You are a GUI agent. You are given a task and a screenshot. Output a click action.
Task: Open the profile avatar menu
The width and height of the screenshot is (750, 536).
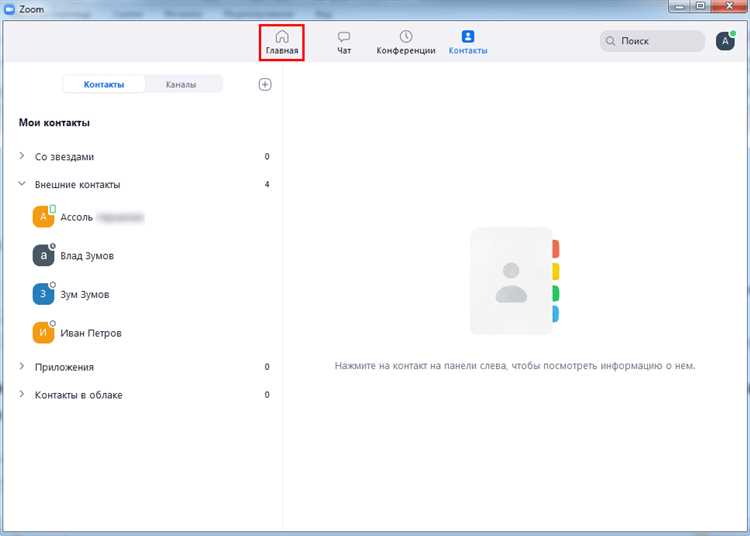pyautogui.click(x=725, y=41)
